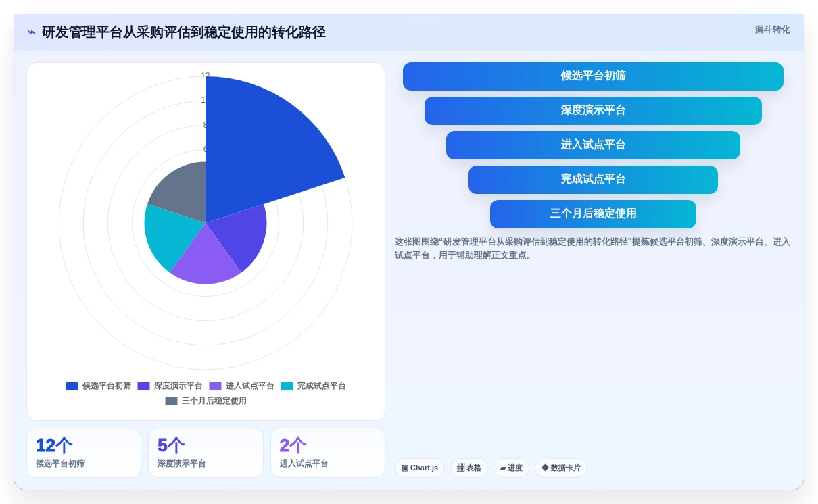Toggle the 深度演示平台 legend swatch
Image resolution: width=818 pixels, height=504 pixels.
point(143,386)
